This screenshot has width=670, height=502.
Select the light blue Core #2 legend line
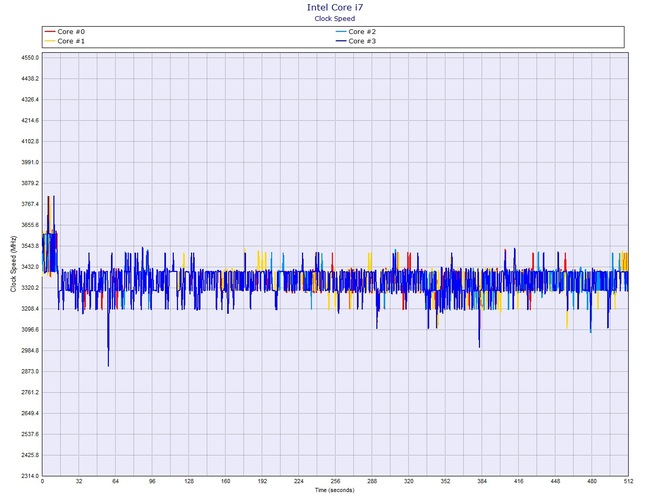pyautogui.click(x=341, y=32)
